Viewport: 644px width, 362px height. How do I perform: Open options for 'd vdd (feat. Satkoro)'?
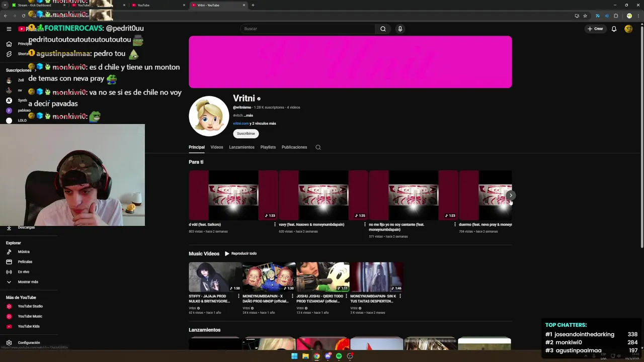[x=275, y=225]
